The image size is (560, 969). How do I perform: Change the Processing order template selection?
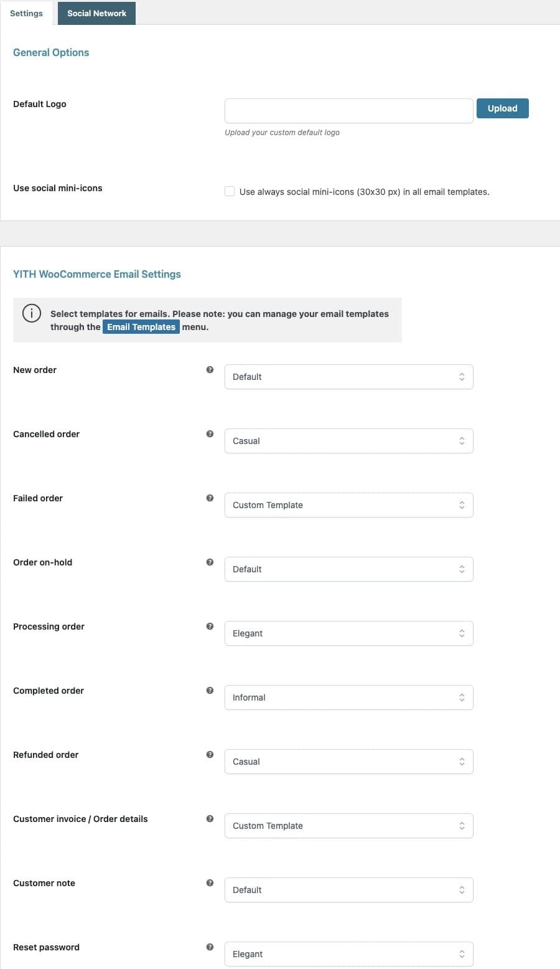349,633
